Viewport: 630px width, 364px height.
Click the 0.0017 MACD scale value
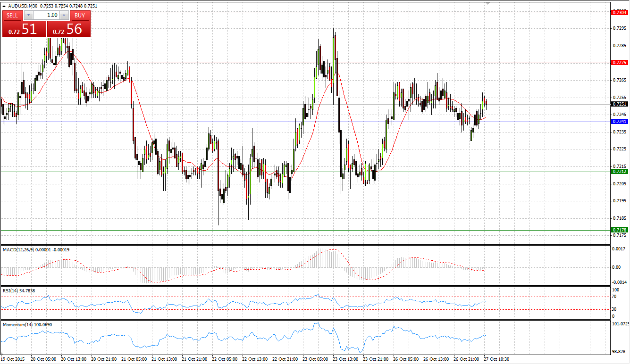[x=619, y=248]
